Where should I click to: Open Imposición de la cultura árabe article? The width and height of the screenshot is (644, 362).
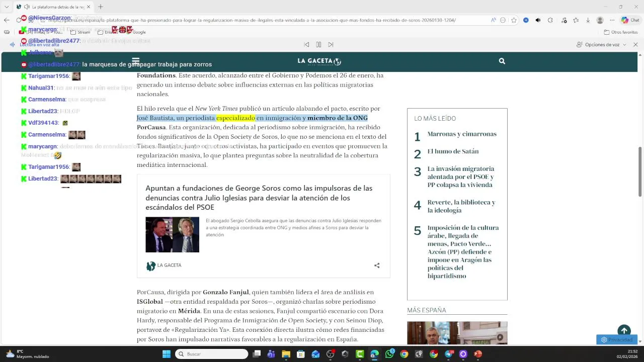(463, 252)
